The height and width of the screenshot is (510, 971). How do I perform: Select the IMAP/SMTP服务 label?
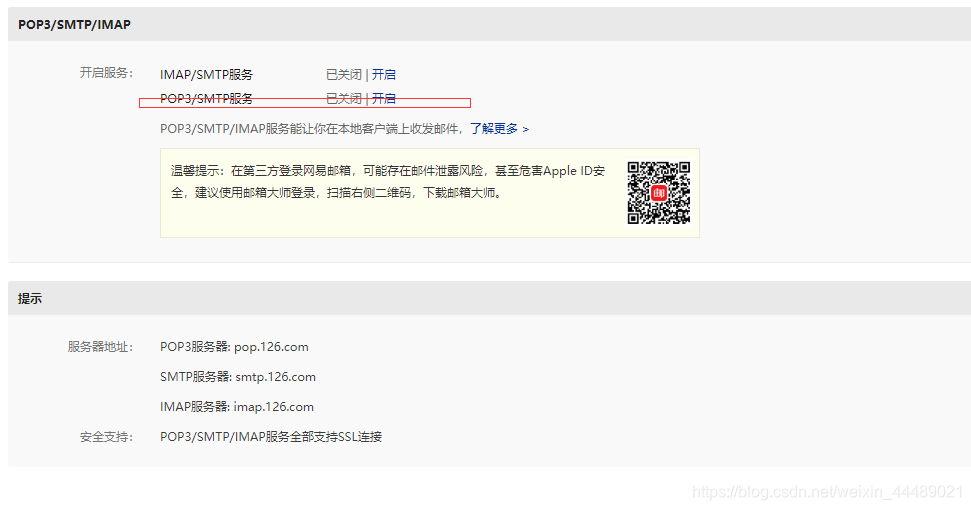206,75
